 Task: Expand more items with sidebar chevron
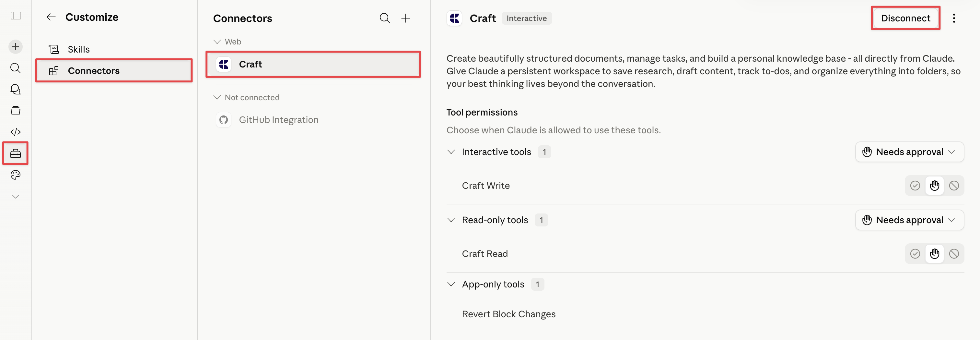coord(16,197)
